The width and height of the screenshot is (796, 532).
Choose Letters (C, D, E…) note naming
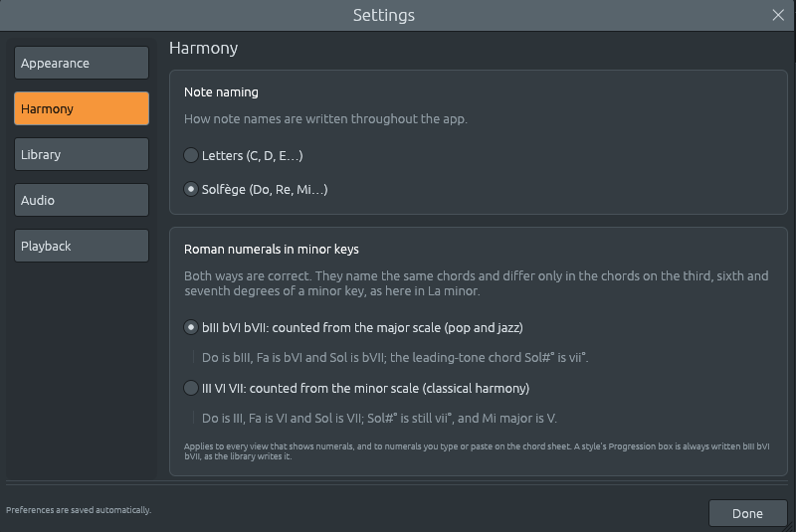[x=243, y=155]
